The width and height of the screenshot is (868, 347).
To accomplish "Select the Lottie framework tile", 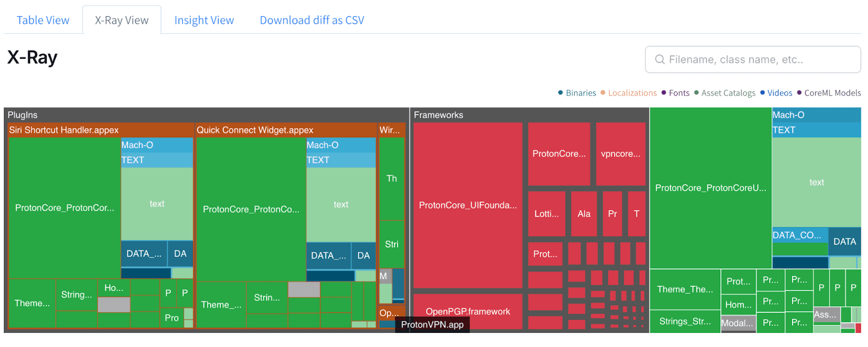I will (546, 214).
